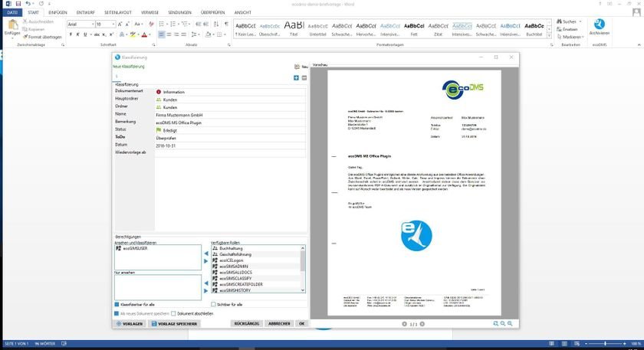Toggle bold formatting in ribbon
The width and height of the screenshot is (644, 350).
(71, 35)
